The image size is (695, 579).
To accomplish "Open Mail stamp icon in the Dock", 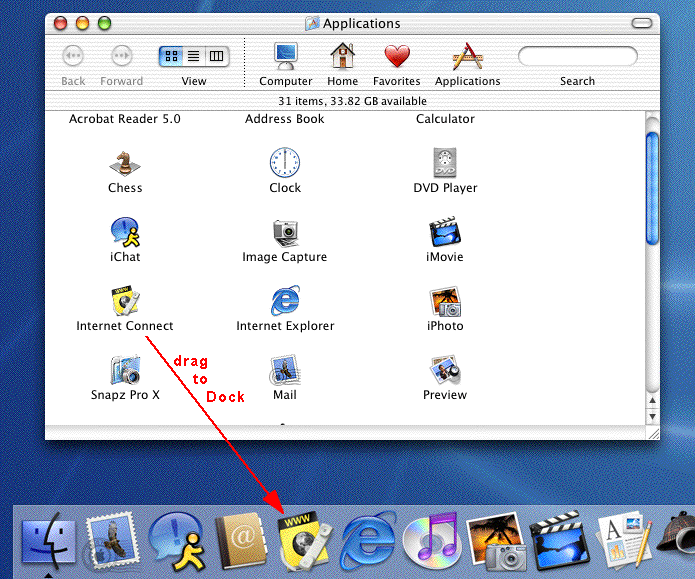I will [x=111, y=541].
